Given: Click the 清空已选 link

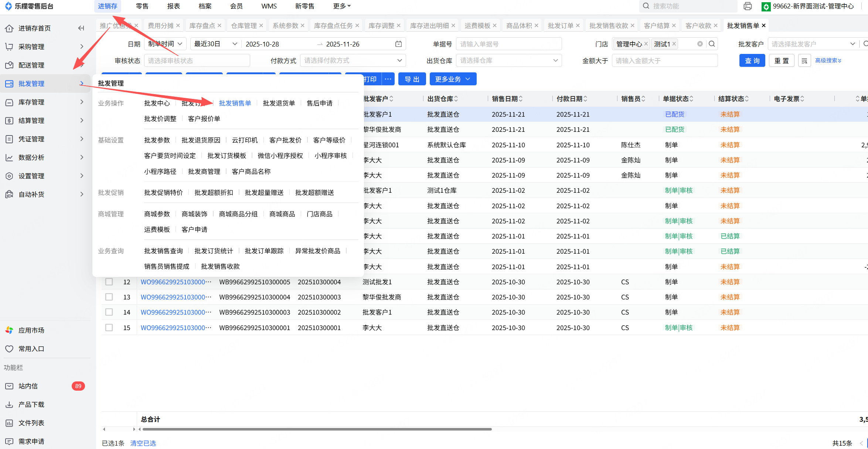Looking at the screenshot, I should pos(143,443).
